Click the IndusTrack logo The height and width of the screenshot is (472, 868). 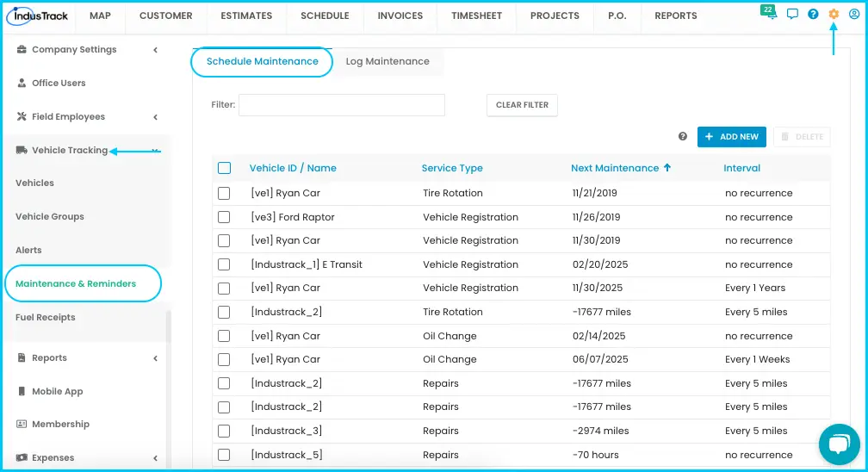[x=37, y=16]
